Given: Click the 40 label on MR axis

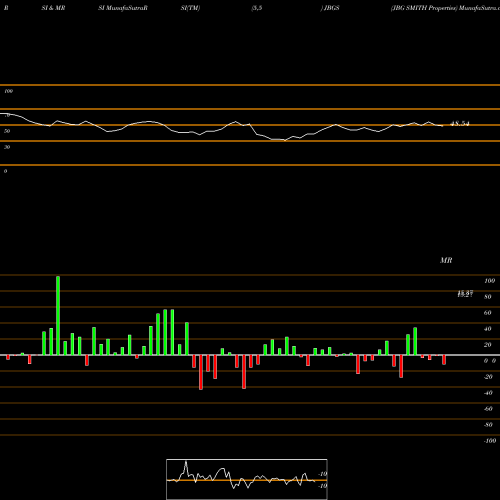Looking at the screenshot, I should (x=488, y=329).
